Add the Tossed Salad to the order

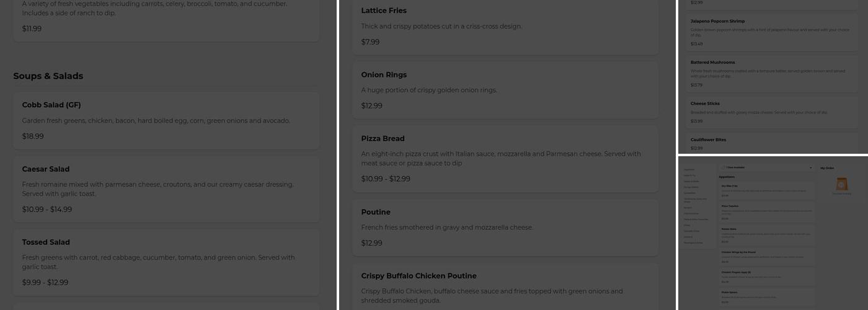click(166, 262)
